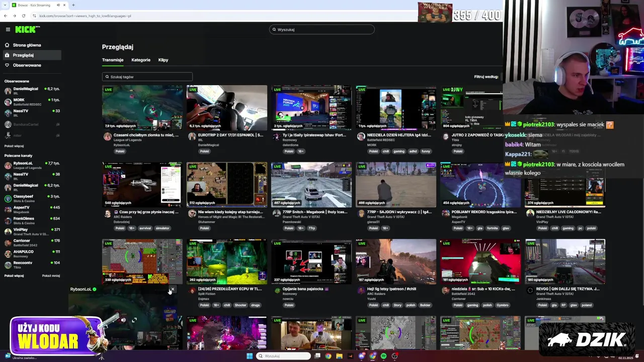Open BanduraCartel offline channel

[x=32, y=124]
